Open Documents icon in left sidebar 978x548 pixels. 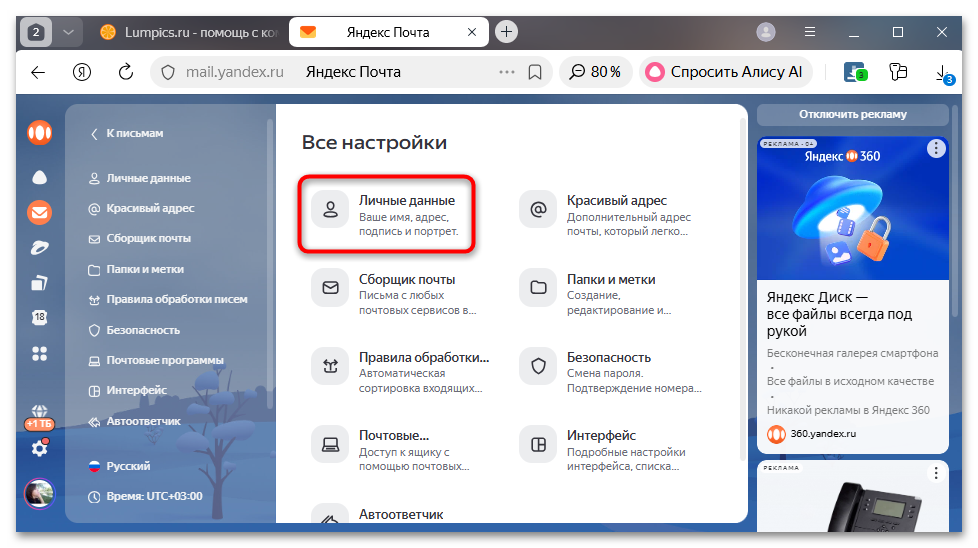[39, 283]
